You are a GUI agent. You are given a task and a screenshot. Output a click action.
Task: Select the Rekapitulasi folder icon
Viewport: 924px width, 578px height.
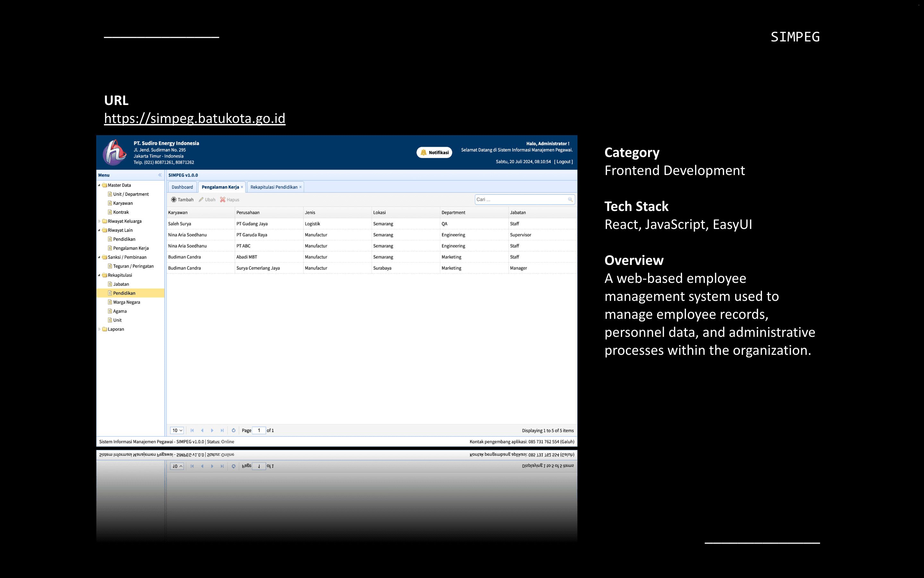pyautogui.click(x=105, y=275)
